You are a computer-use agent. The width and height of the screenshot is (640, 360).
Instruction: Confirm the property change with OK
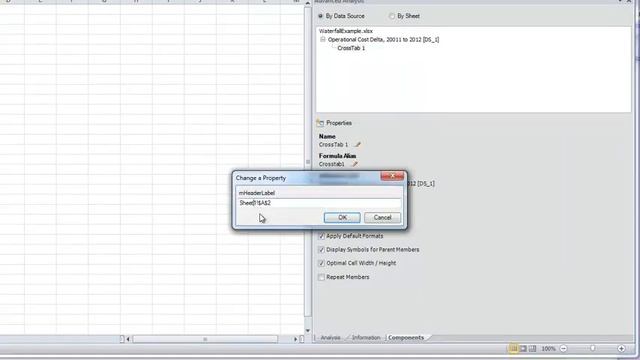pyautogui.click(x=342, y=218)
